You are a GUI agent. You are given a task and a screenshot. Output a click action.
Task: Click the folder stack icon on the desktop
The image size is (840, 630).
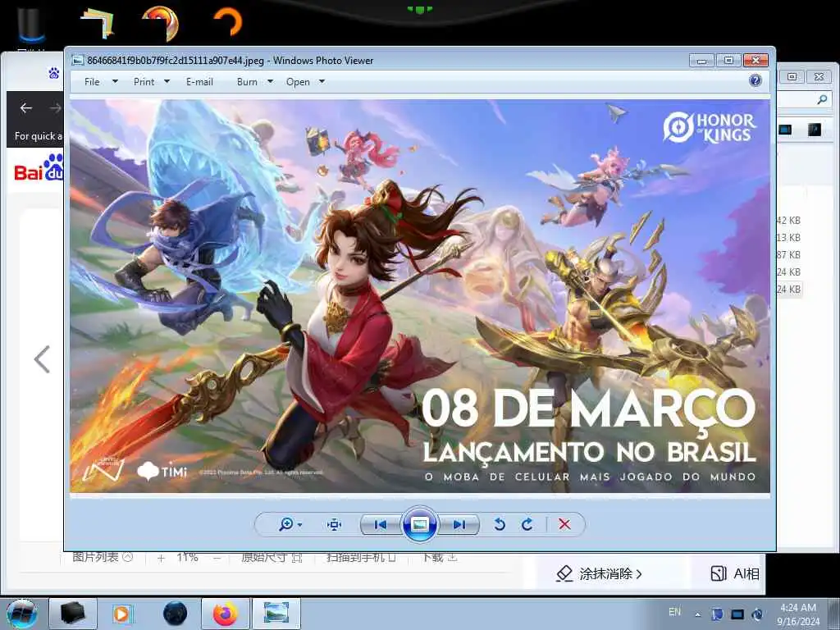point(97,24)
